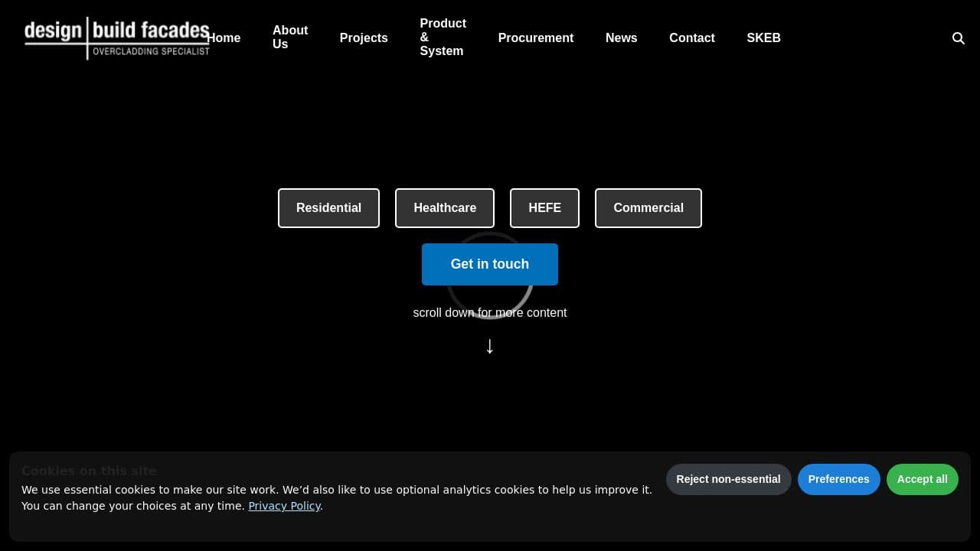
Task: Open the SKEB menu item
Action: pos(764,38)
